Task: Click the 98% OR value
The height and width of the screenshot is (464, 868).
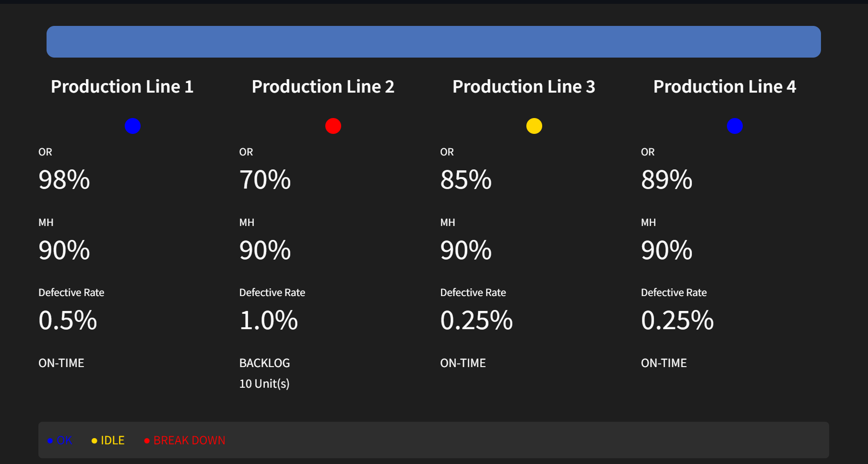Action: (64, 180)
